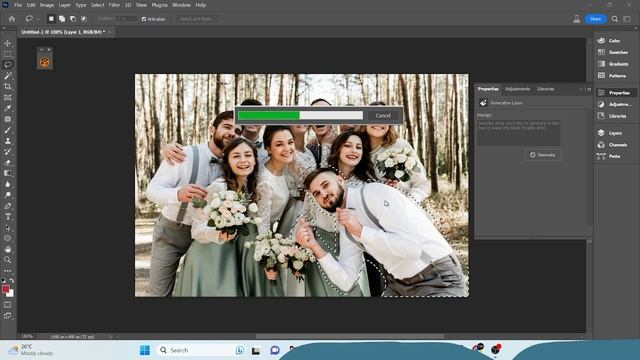
Task: Click the Cancel button on progress bar
Action: [383, 116]
